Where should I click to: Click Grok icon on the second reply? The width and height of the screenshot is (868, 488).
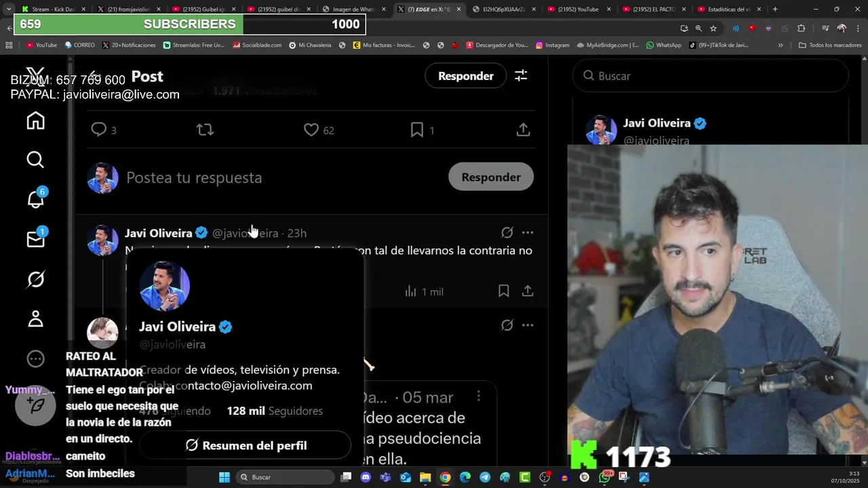click(x=507, y=325)
